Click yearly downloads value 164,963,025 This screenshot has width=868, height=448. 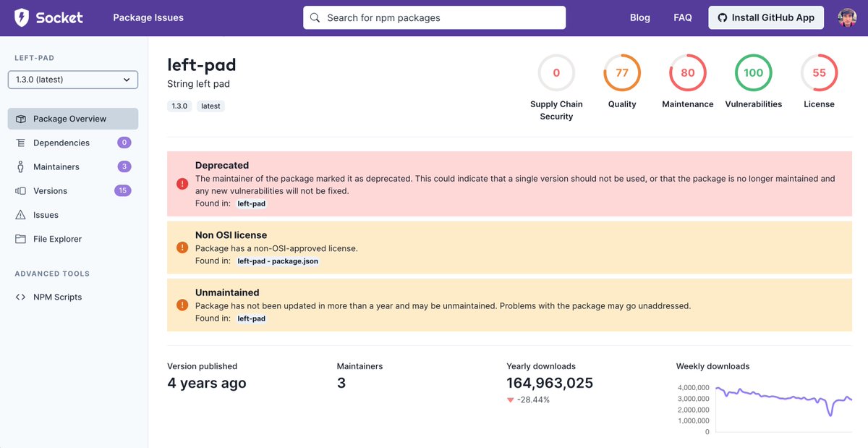(550, 383)
